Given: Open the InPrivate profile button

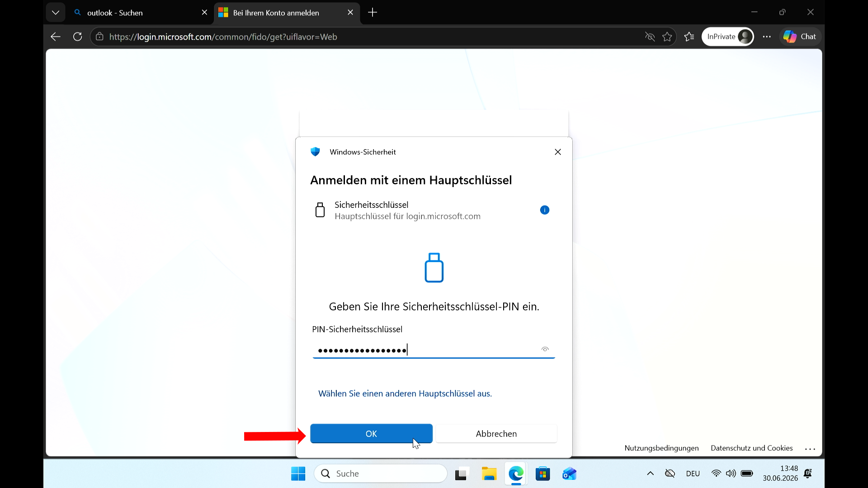Looking at the screenshot, I should [x=728, y=37].
